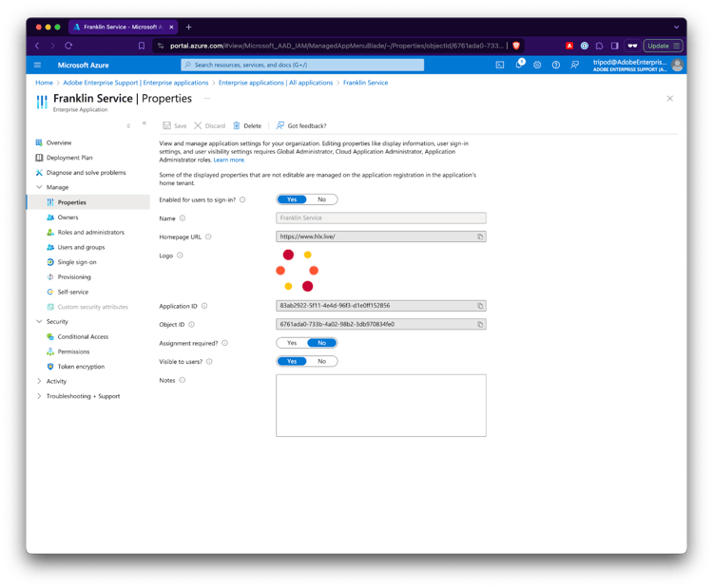This screenshot has height=588, width=713.
Task: Collapse the Security section
Action: click(x=39, y=322)
